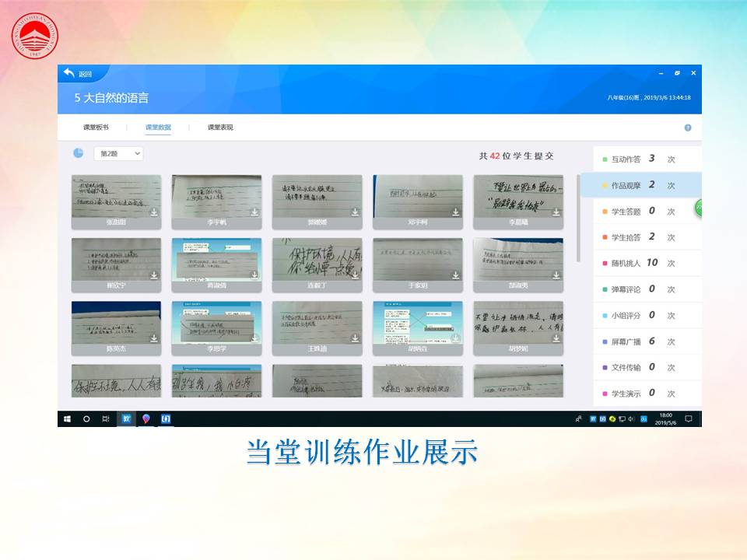Image resolution: width=747 pixels, height=560 pixels.
Task: Open the notification center in taskbar
Action: tap(688, 419)
